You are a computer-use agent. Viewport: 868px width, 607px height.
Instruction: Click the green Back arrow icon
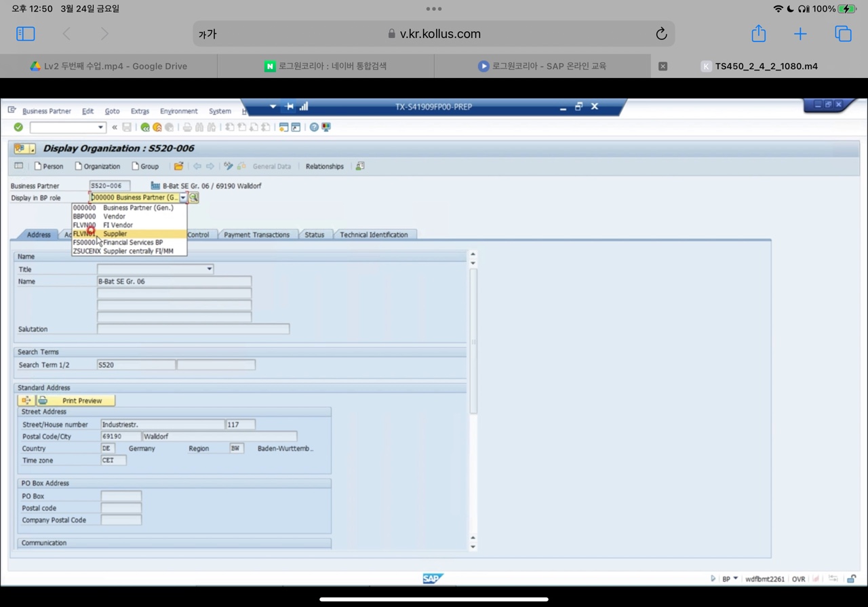click(x=144, y=127)
